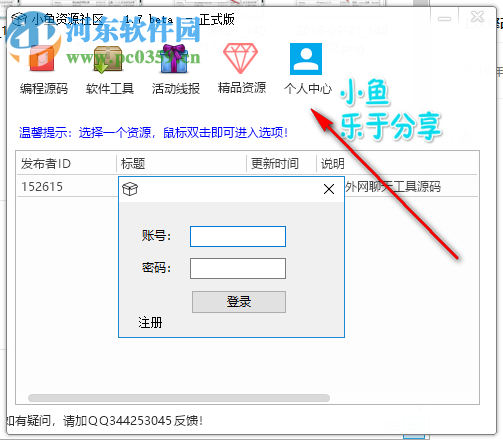Select 外网聊天工具源码 description cell

(x=393, y=187)
